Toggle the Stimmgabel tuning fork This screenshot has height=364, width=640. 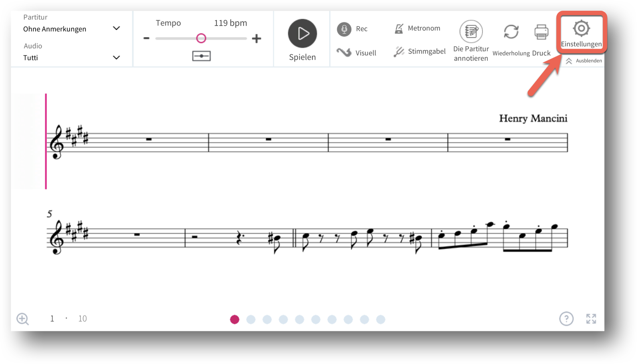[419, 52]
